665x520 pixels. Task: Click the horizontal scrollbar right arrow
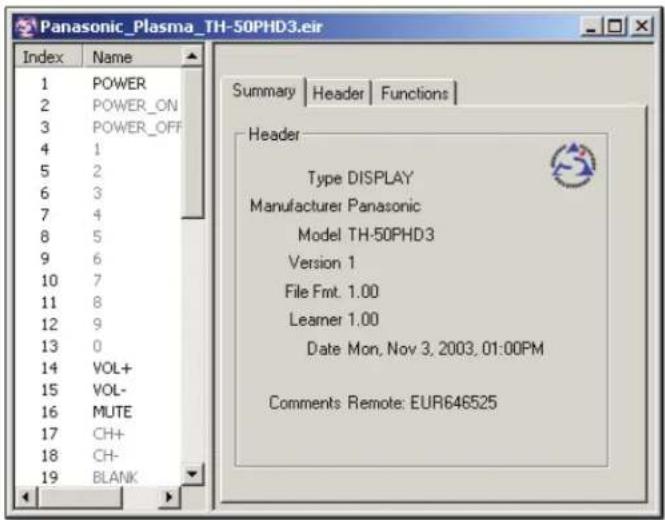click(170, 497)
